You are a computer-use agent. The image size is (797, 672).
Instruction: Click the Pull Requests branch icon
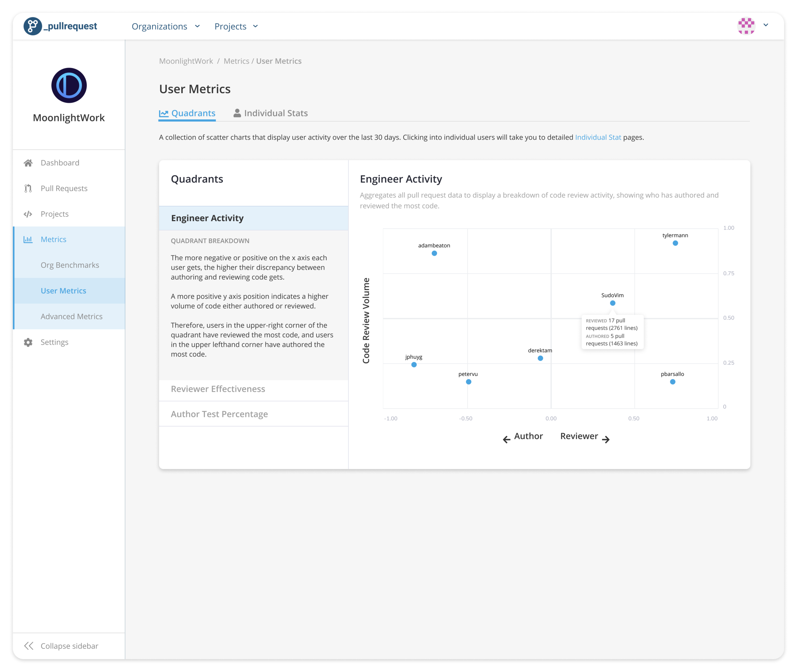pyautogui.click(x=28, y=189)
